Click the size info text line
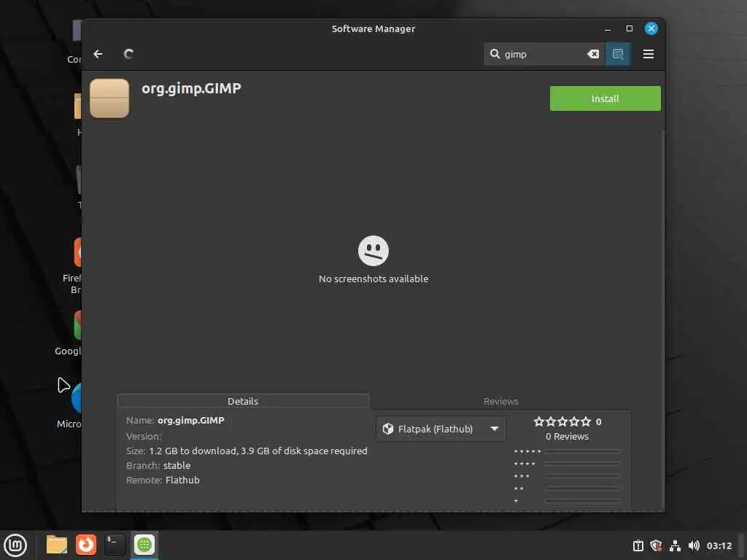Screen dimensions: 747x560 (247, 451)
